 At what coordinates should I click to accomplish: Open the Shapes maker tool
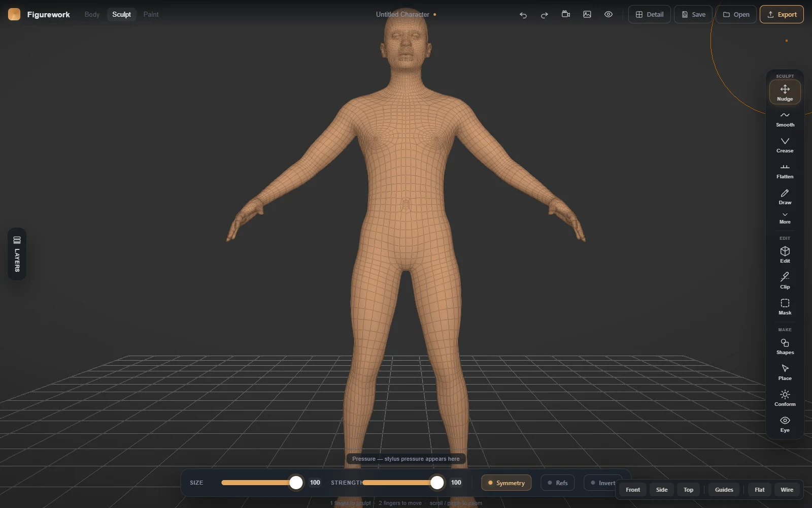pyautogui.click(x=785, y=346)
